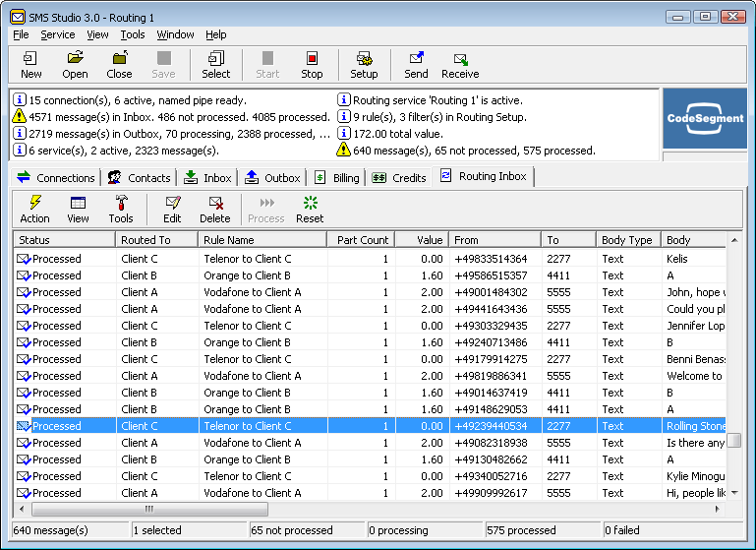Click the New toolbar icon

pyautogui.click(x=31, y=65)
